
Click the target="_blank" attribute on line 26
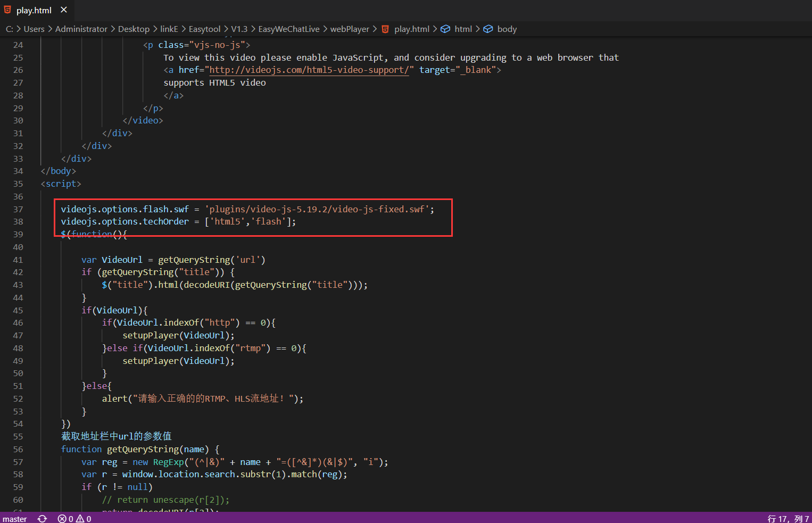pyautogui.click(x=458, y=70)
